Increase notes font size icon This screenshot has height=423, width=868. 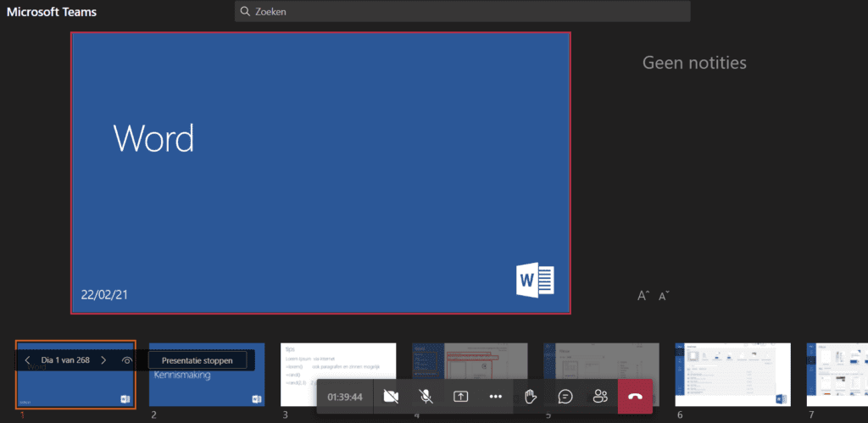(x=643, y=296)
